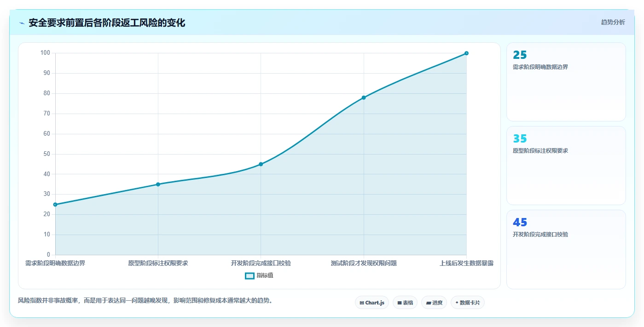Click the Chart.js tag
The height and width of the screenshot is (327, 644).
372,303
